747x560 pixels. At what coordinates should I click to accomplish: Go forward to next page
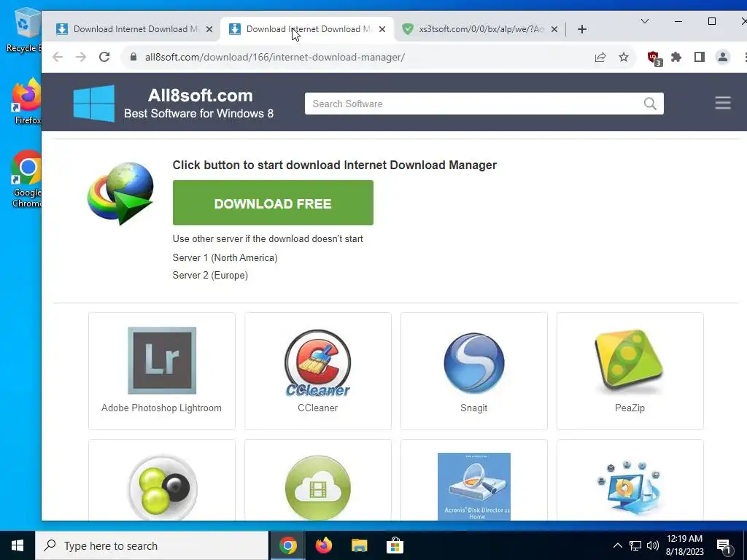(x=81, y=57)
